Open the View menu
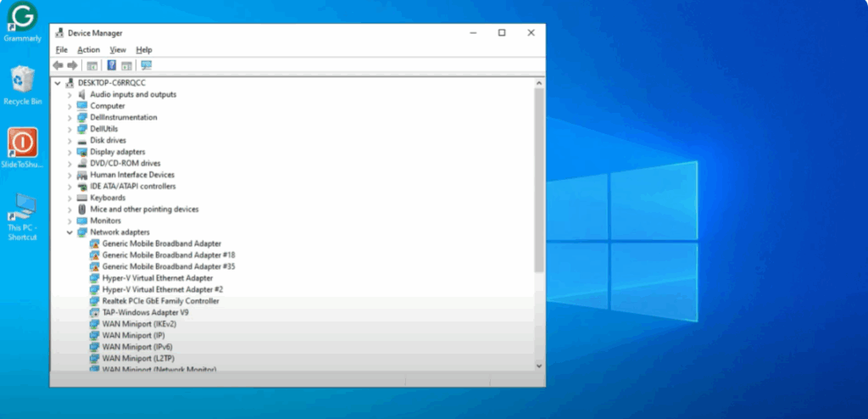868x419 pixels. [117, 50]
